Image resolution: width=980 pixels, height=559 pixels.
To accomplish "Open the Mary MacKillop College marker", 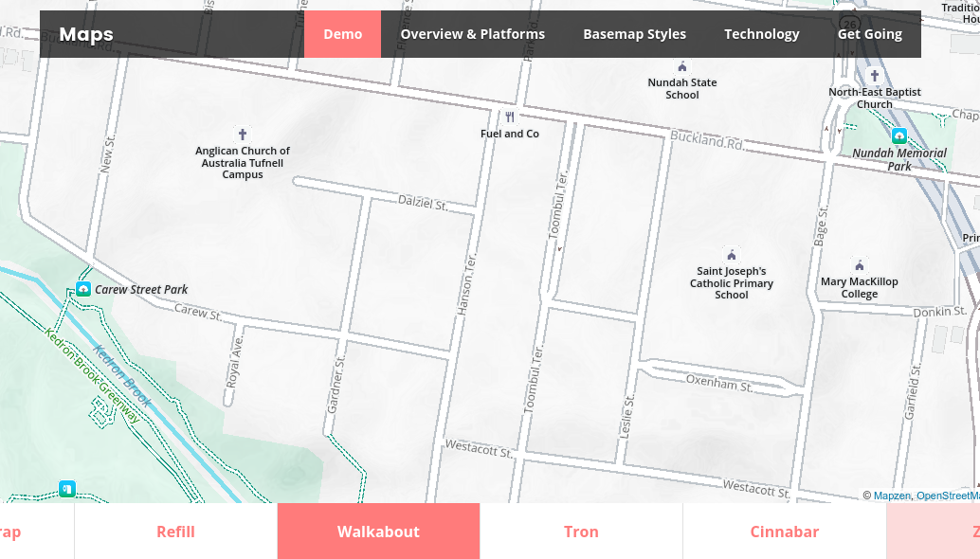I will point(859,264).
